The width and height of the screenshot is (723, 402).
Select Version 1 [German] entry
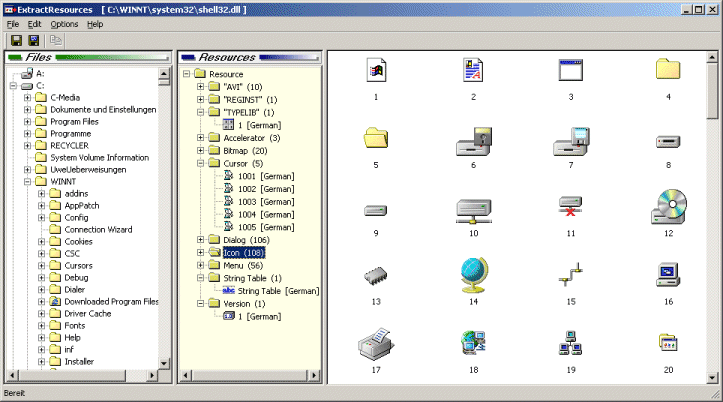[259, 316]
